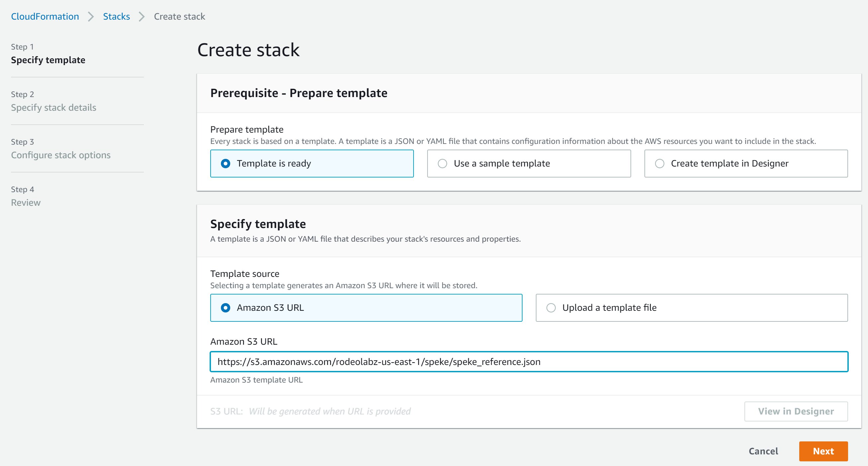Cancel the stack creation

coord(763,451)
